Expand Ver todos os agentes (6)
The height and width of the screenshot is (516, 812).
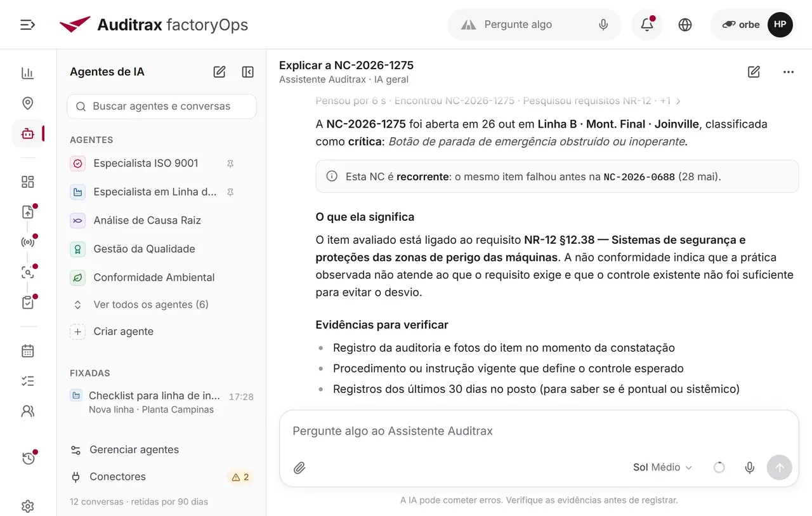click(162, 305)
